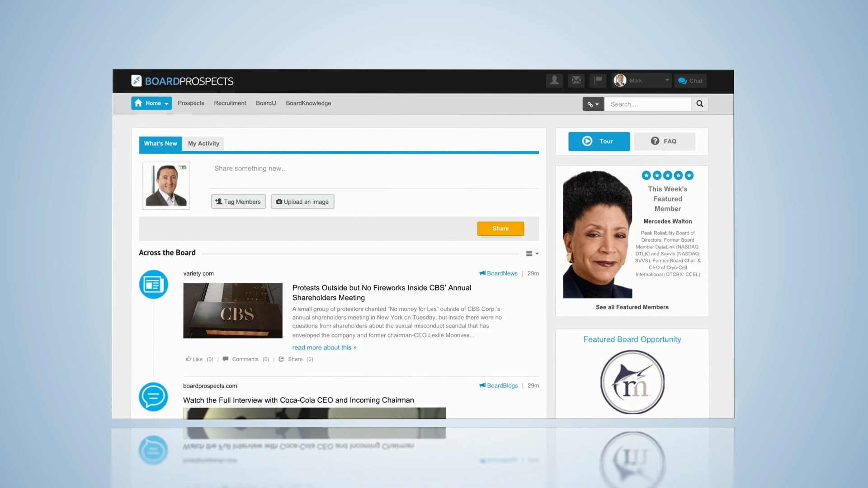Viewport: 868px width, 488px height.
Task: Click the BoardProspects logo
Action: point(182,81)
